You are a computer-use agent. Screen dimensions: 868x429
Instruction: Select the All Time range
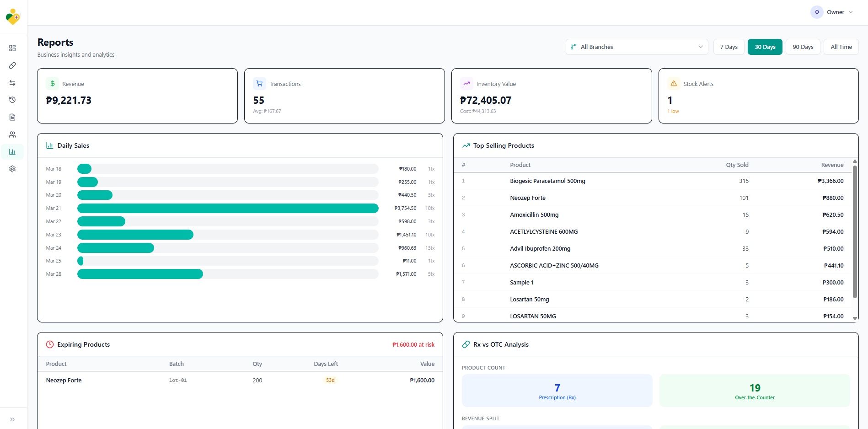tap(841, 47)
